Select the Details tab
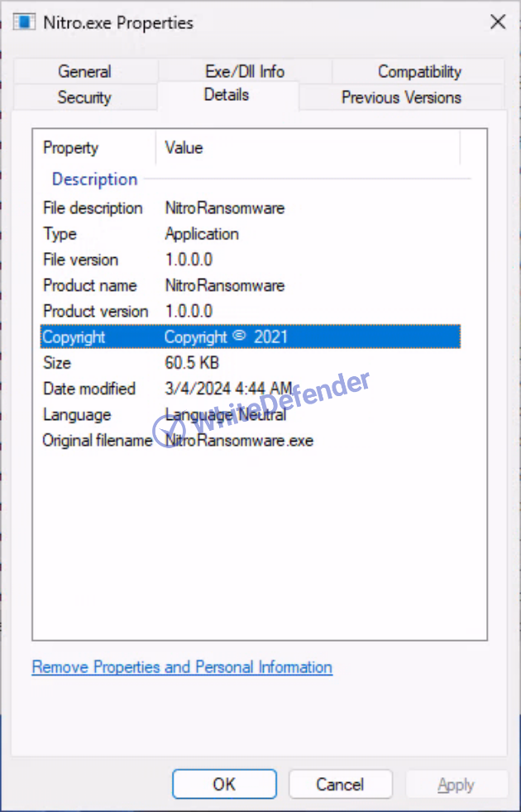Screen dimensions: 521x812 point(227,95)
